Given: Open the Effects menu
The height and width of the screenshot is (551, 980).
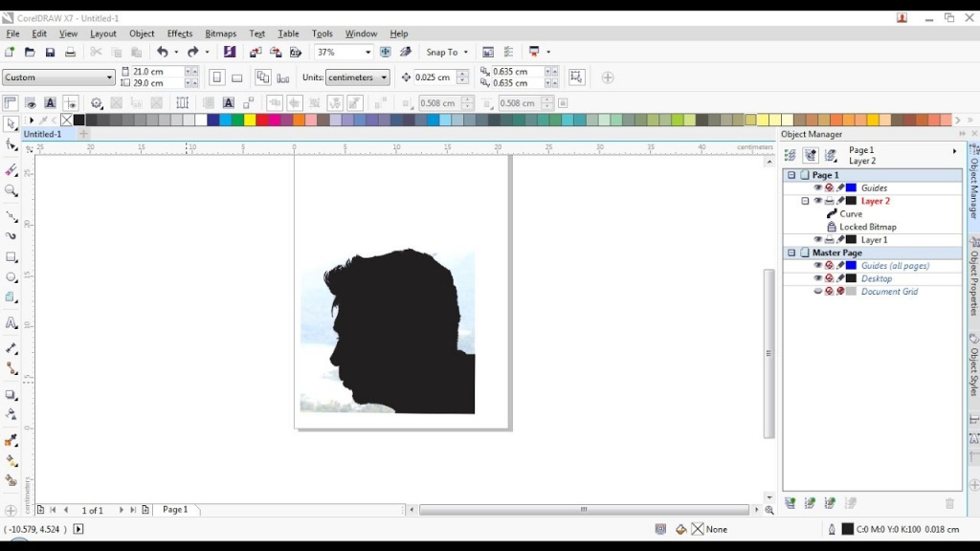Looking at the screenshot, I should pyautogui.click(x=179, y=33).
